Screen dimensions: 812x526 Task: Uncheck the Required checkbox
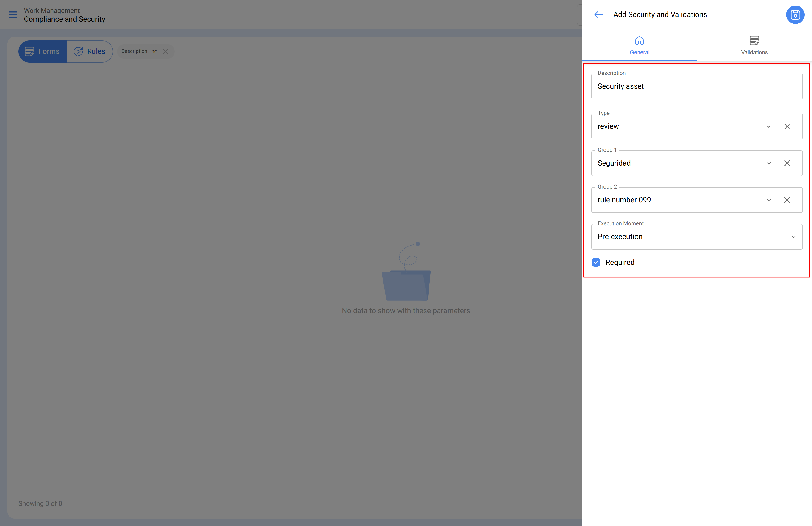596,262
